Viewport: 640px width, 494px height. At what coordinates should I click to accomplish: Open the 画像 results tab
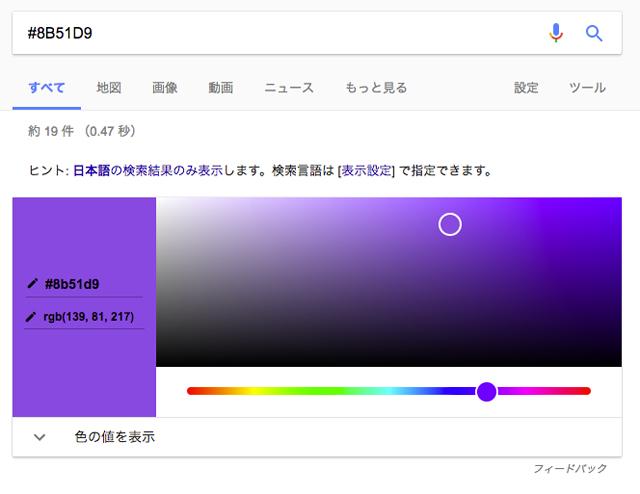(x=165, y=87)
